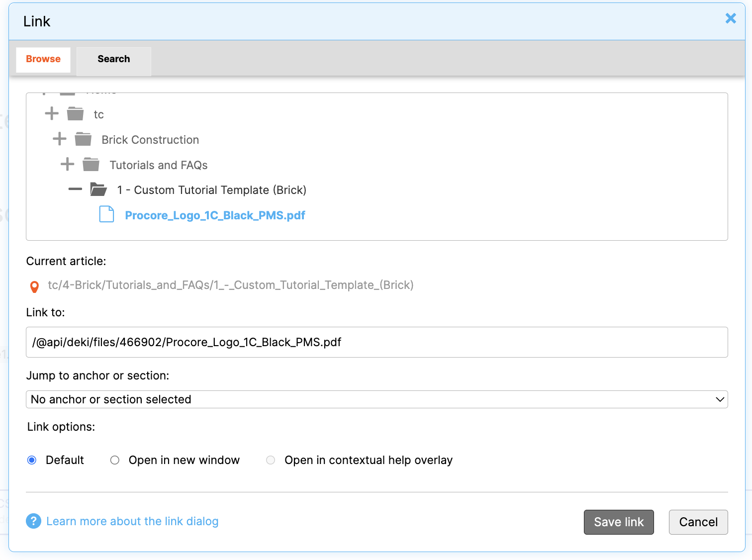Collapse the 1 - Custom Tutorial Template node

tap(75, 189)
